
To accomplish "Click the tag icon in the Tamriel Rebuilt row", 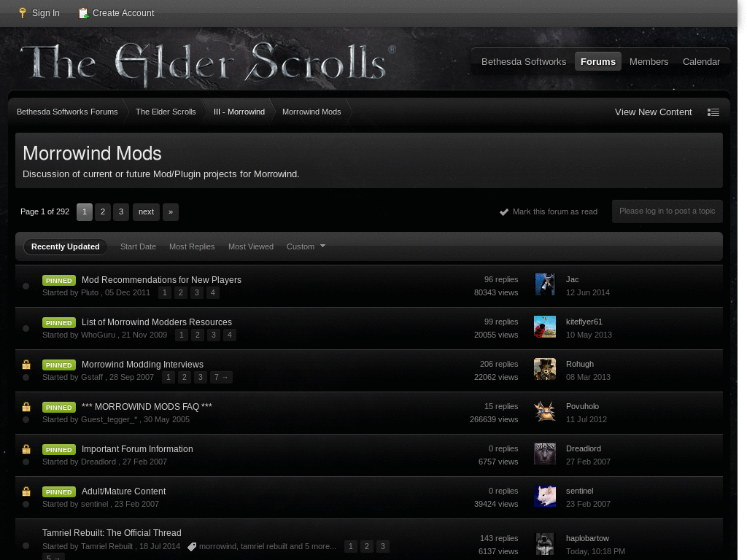I will tap(192, 547).
